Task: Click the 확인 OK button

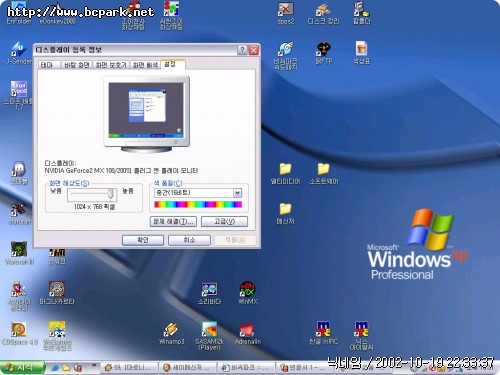Action: click(143, 240)
